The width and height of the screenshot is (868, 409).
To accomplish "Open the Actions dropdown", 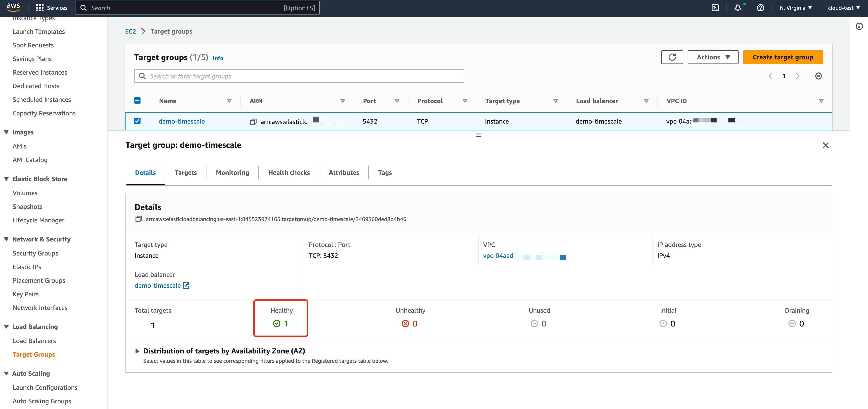I will tap(713, 57).
